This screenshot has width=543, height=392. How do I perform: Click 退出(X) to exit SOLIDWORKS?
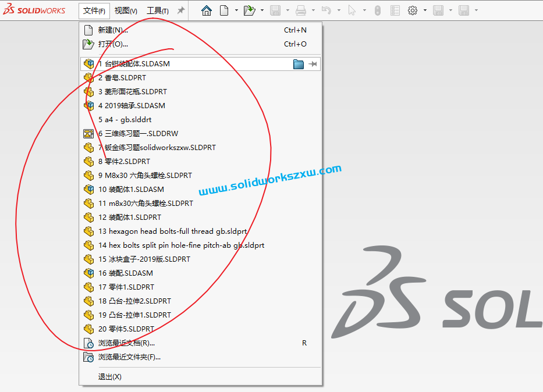(111, 376)
